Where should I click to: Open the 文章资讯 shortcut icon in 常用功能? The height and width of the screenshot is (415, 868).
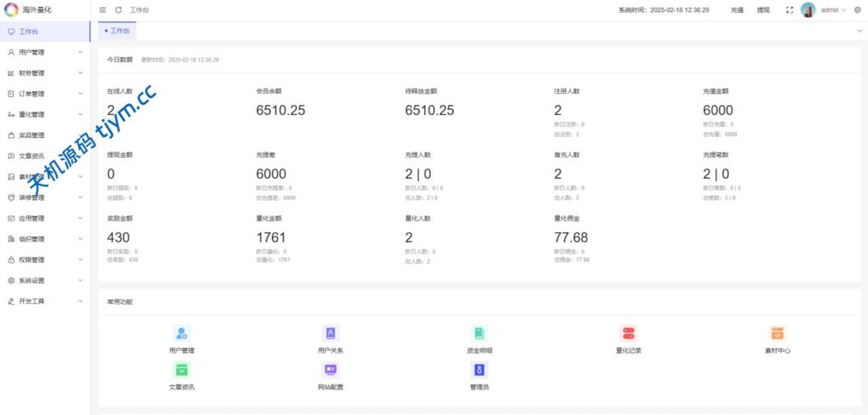[181, 370]
